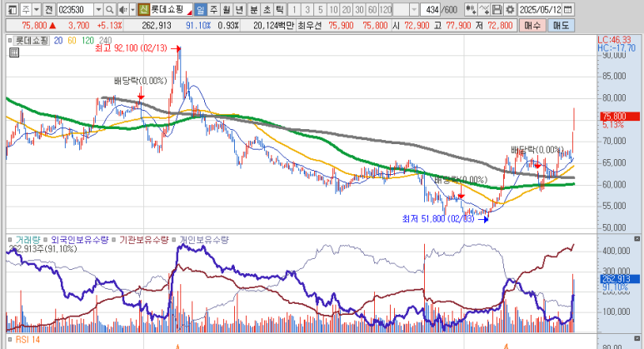Choose the 30 interval button

tap(359, 9)
